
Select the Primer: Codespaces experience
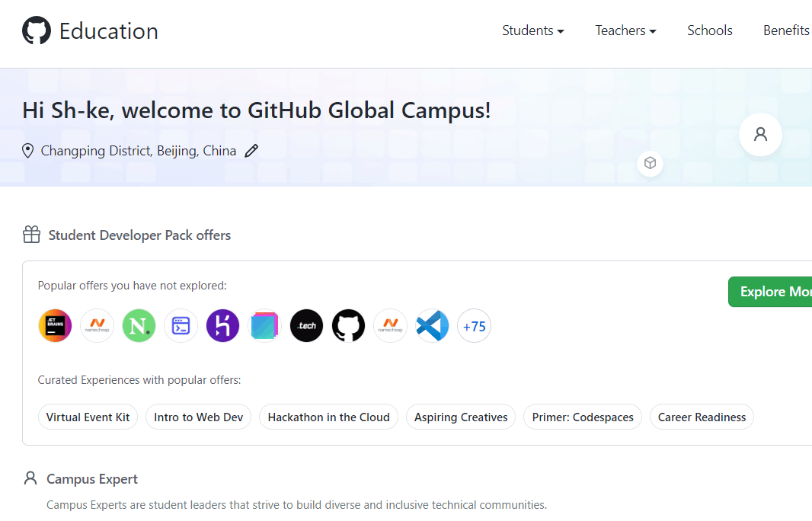tap(583, 417)
